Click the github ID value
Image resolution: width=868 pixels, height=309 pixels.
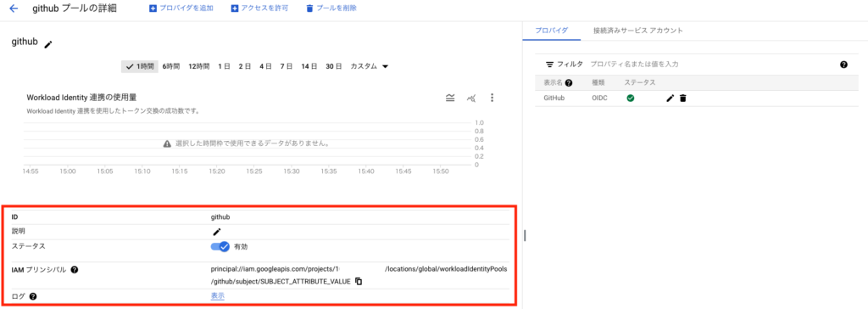[220, 216]
